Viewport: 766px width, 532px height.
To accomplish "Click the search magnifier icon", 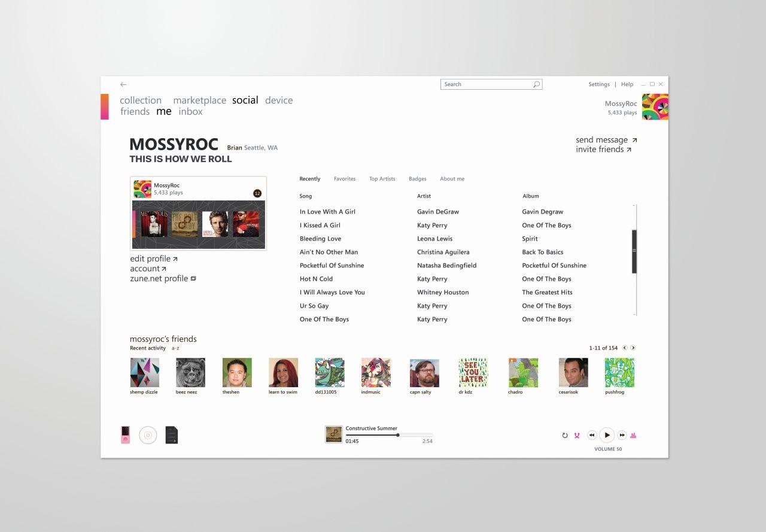I will pos(536,84).
